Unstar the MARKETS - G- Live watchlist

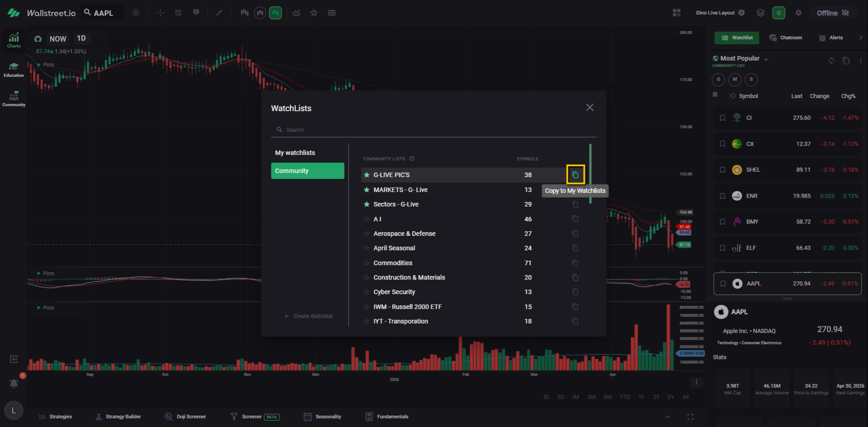click(x=367, y=190)
